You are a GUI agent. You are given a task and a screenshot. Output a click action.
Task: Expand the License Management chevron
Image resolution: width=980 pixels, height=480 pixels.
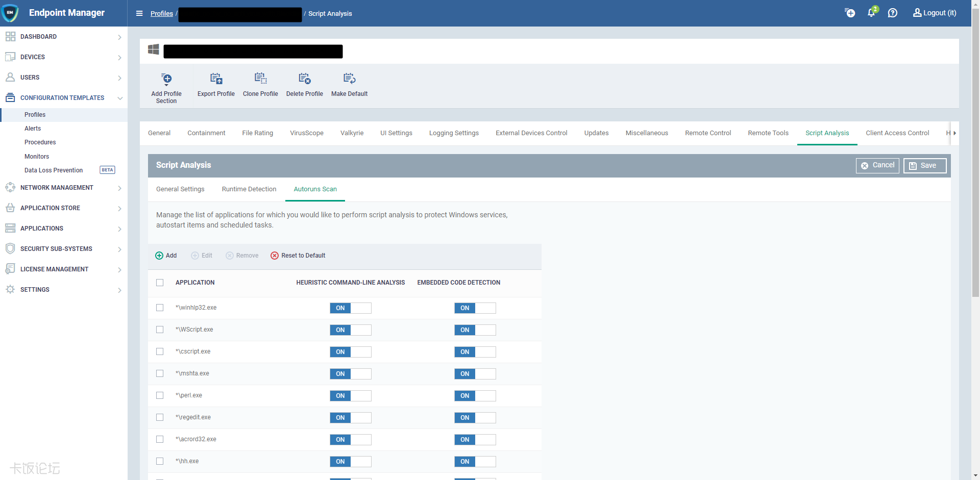pyautogui.click(x=119, y=270)
